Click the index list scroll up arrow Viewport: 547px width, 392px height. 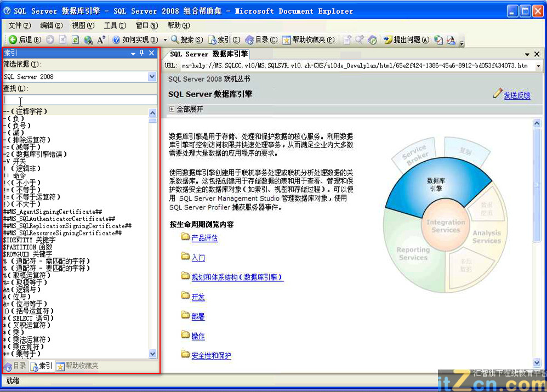coord(152,113)
